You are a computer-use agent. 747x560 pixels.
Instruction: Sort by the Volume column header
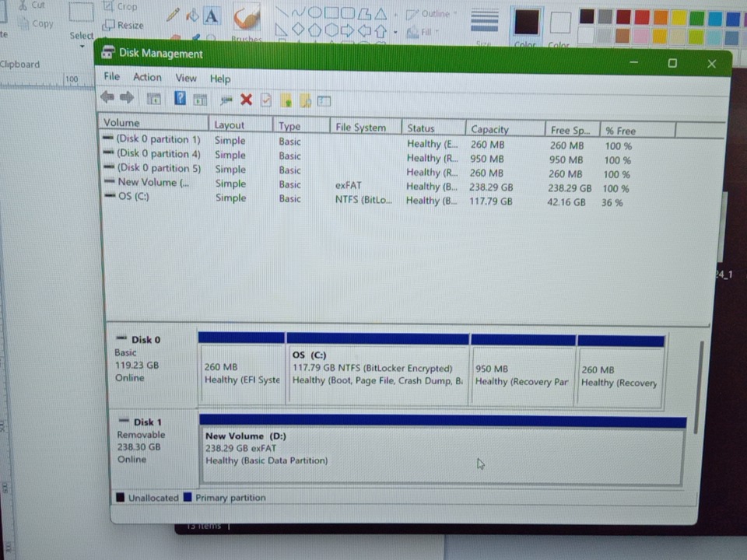(153, 122)
